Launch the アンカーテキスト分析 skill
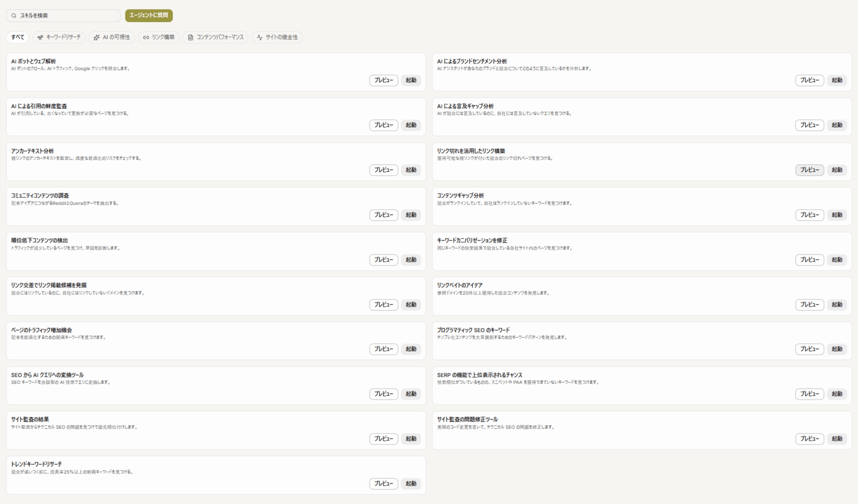This screenshot has width=858, height=504. coord(411,170)
